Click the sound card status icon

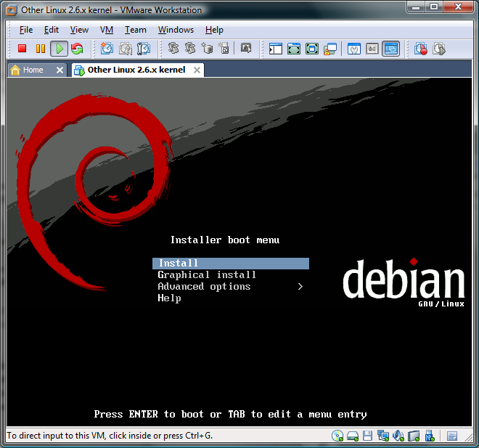[x=398, y=436]
